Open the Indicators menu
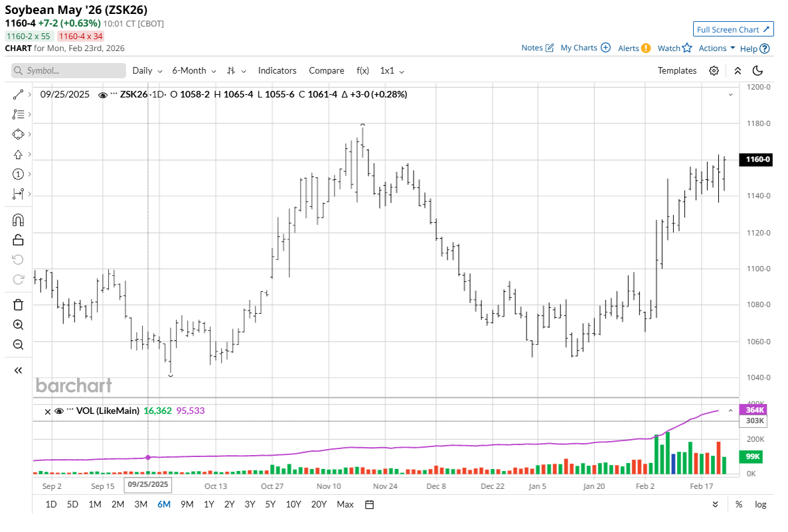 click(x=277, y=71)
